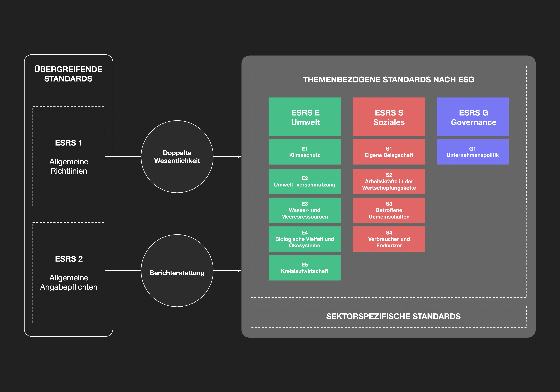560x392 pixels.
Task: Click the purple ESRS G Governance box
Action: 472,117
